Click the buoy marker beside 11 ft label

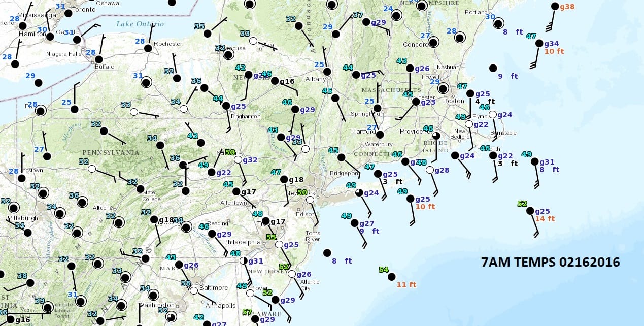391,277
